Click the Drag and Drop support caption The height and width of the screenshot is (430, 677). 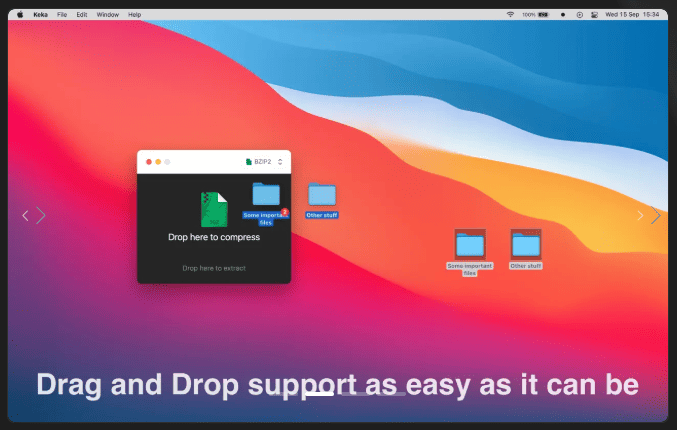(x=337, y=384)
